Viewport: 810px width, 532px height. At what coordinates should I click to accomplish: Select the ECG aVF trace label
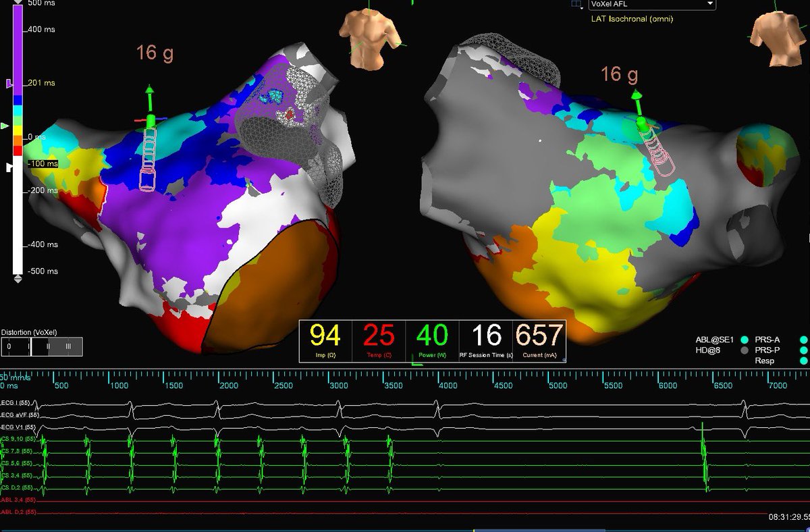(19, 415)
